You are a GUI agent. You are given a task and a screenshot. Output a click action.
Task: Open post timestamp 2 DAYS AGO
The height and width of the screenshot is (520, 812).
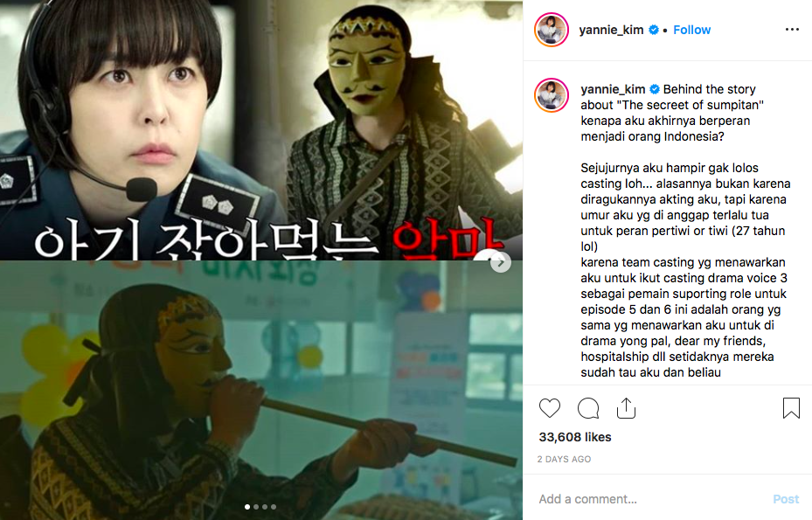coord(564,460)
